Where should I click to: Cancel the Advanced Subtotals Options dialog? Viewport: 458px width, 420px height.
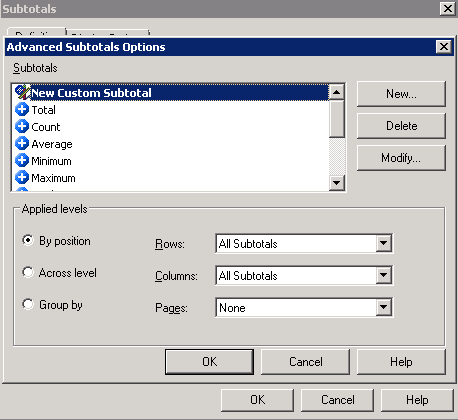point(305,362)
